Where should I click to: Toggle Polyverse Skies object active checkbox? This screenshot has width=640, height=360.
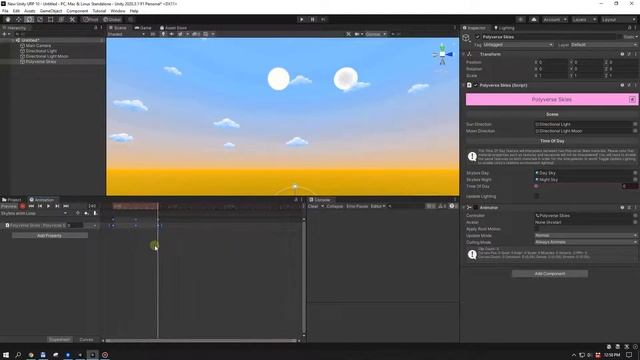click(x=478, y=37)
